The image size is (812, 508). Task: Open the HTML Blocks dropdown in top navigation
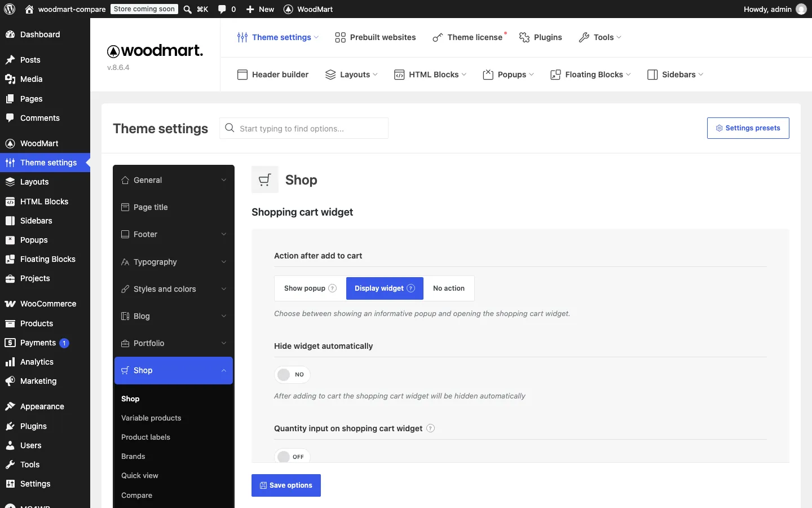(x=431, y=75)
